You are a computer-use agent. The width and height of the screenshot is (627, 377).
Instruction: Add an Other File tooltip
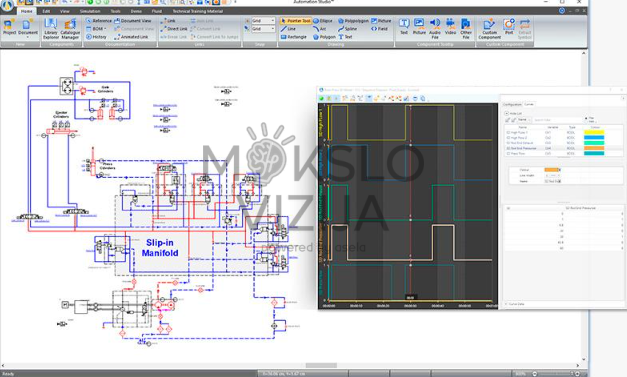(x=466, y=29)
